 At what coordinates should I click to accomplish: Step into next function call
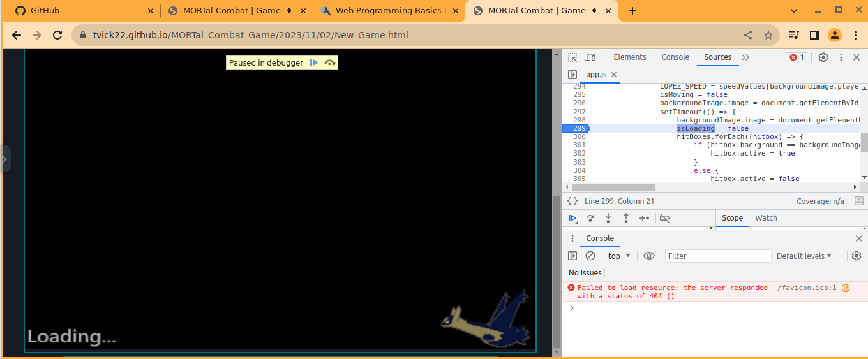[608, 218]
